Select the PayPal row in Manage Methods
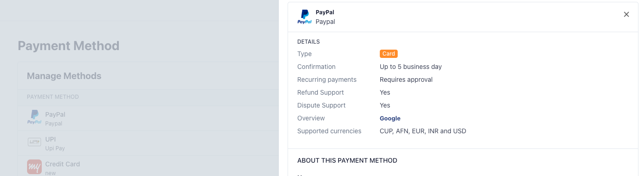The width and height of the screenshot is (644, 176). (x=148, y=118)
